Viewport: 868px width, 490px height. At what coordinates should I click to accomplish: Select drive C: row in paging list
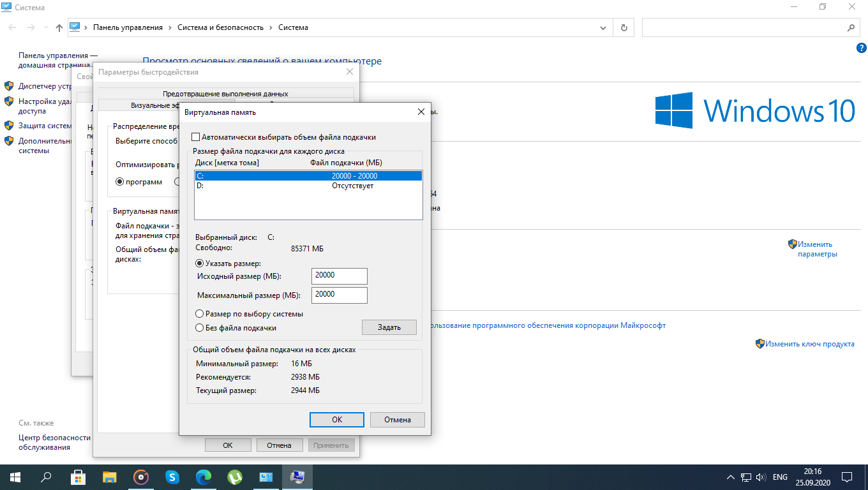(308, 176)
